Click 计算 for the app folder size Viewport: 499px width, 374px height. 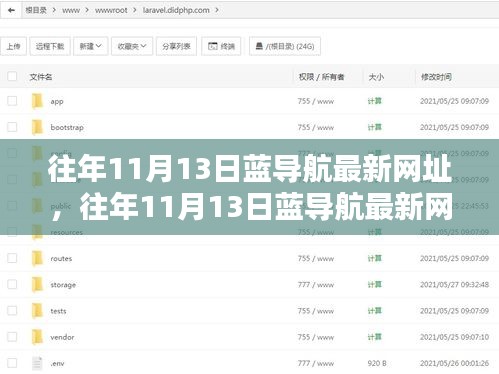pyautogui.click(x=375, y=101)
